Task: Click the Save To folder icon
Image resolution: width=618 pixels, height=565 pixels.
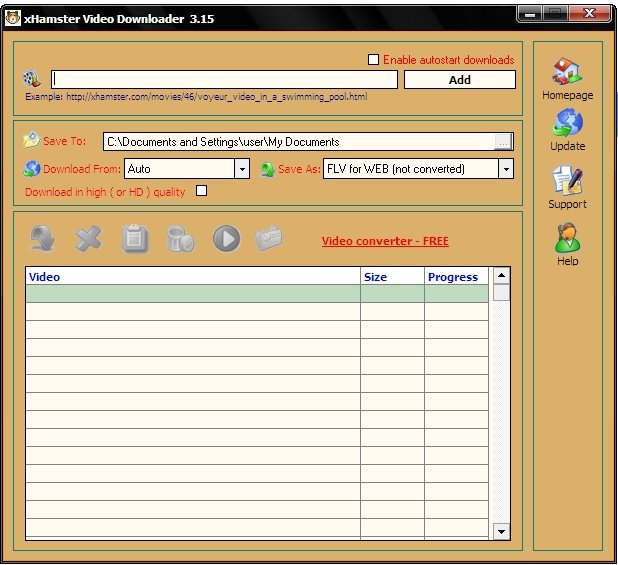Action: (x=32, y=140)
